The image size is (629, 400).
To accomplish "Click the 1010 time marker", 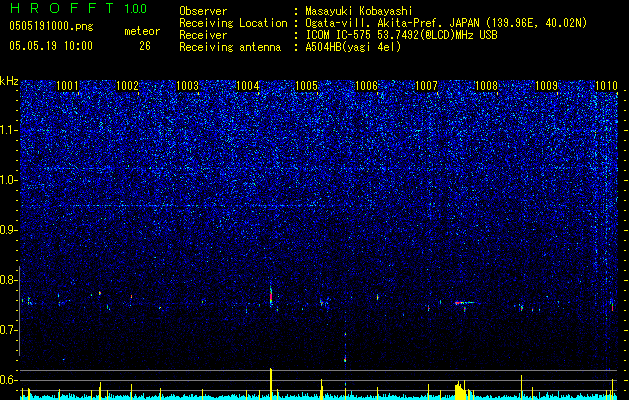I will pos(606,85).
